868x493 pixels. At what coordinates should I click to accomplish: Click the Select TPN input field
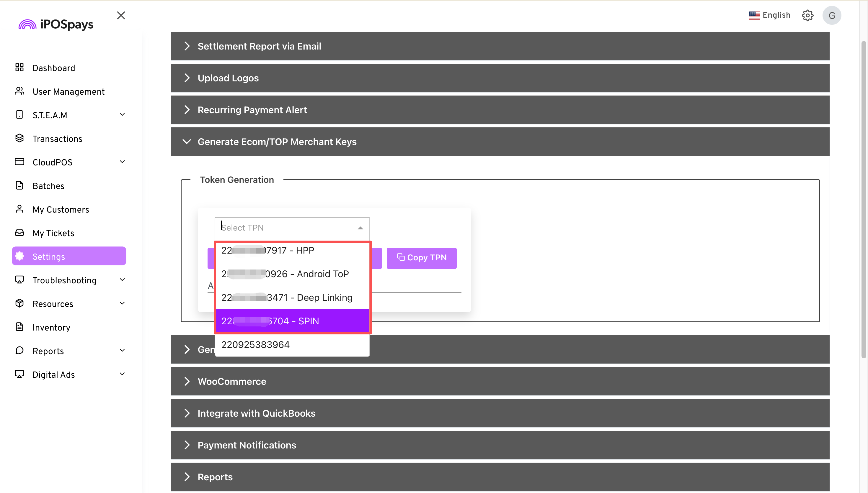pyautogui.click(x=286, y=228)
